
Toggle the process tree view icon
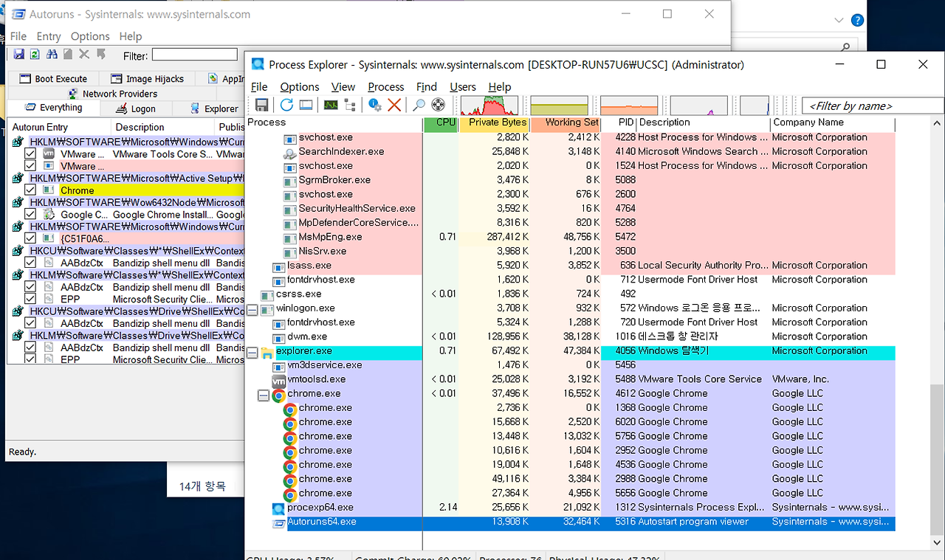(350, 106)
